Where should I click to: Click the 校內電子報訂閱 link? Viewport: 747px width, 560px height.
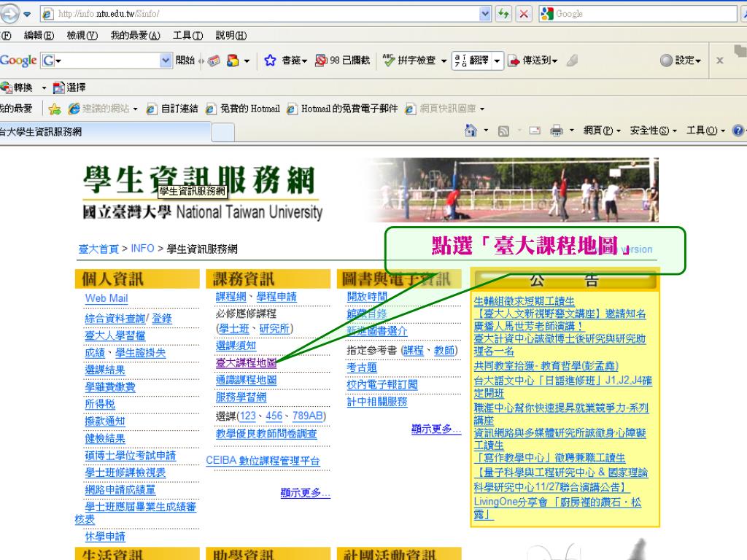click(x=382, y=385)
